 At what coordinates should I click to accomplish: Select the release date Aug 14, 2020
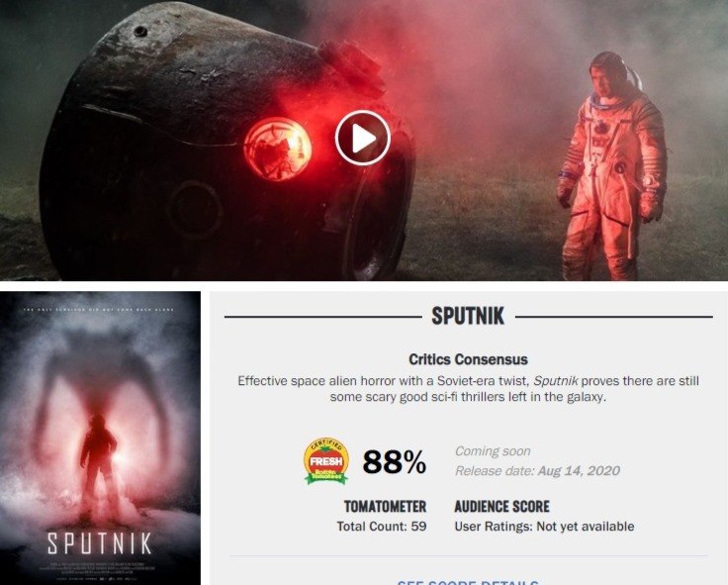pos(579,471)
